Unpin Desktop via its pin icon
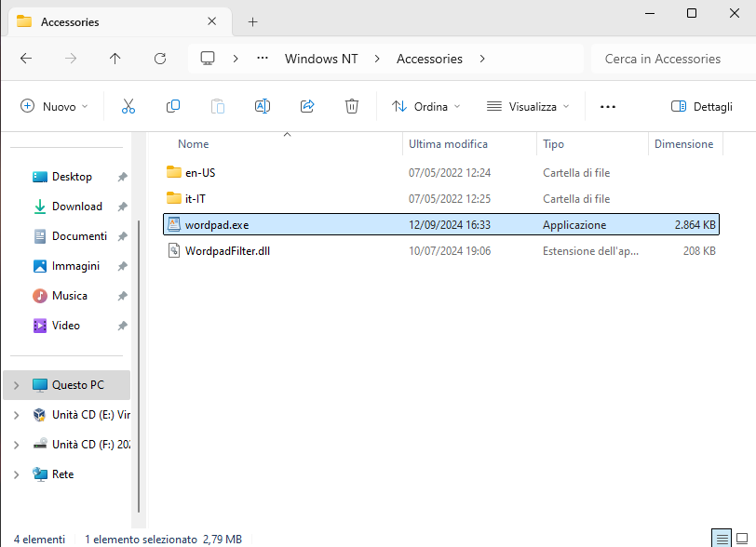The width and height of the screenshot is (756, 547). click(x=123, y=177)
